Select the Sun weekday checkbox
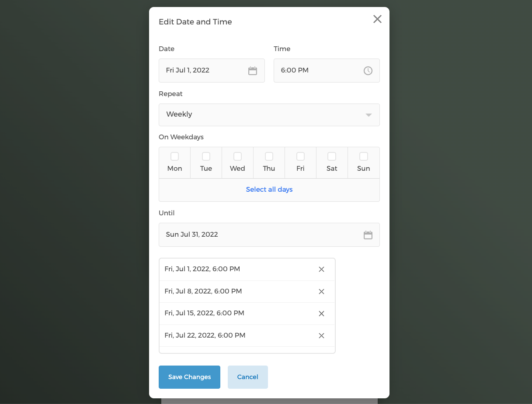This screenshot has width=532, height=404. pos(363,156)
